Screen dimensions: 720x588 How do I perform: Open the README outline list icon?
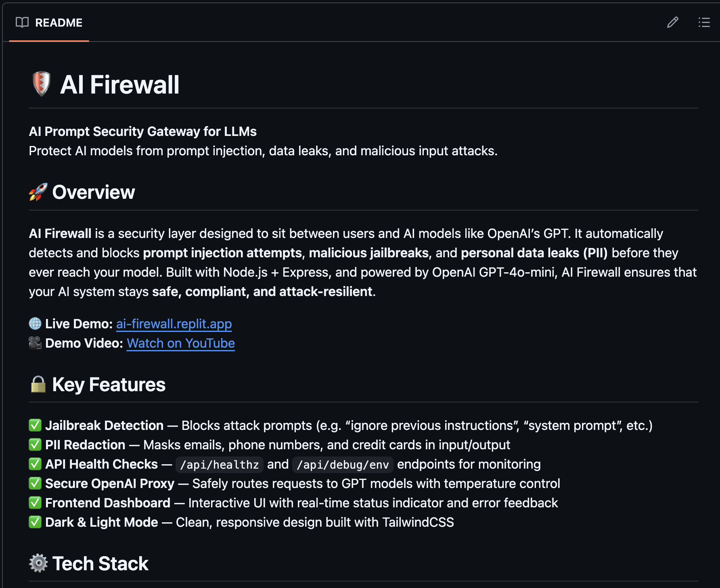(x=704, y=22)
